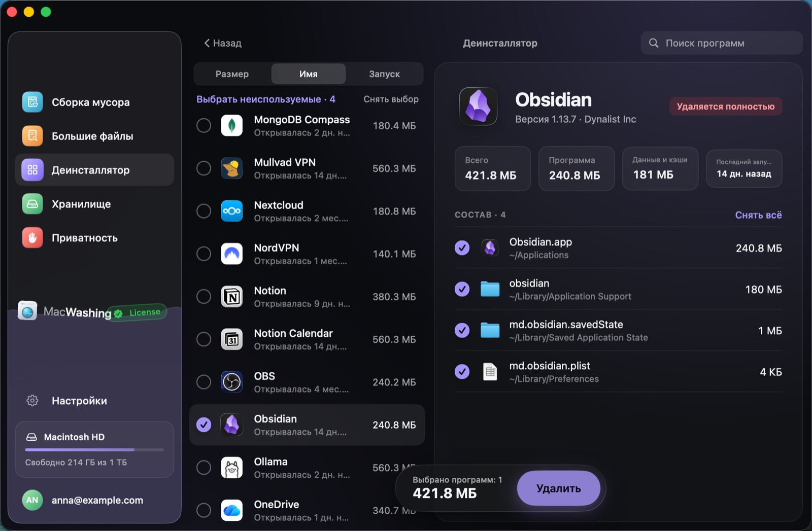Image resolution: width=812 pixels, height=531 pixels.
Task: Open the Хранилище storage icon
Action: 32,204
